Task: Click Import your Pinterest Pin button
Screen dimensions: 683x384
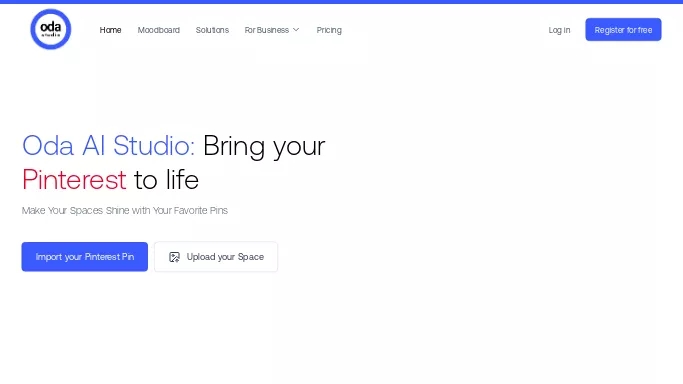Action: click(85, 257)
